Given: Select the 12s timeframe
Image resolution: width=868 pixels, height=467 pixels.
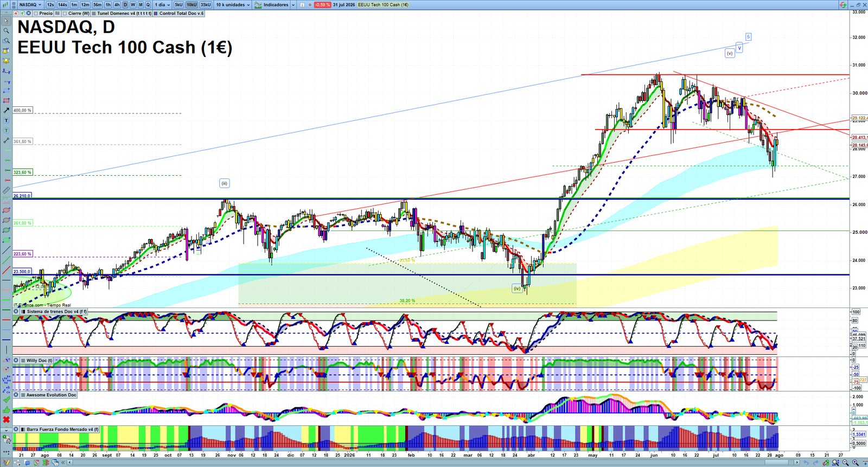Looking at the screenshot, I should pyautogui.click(x=50, y=5).
